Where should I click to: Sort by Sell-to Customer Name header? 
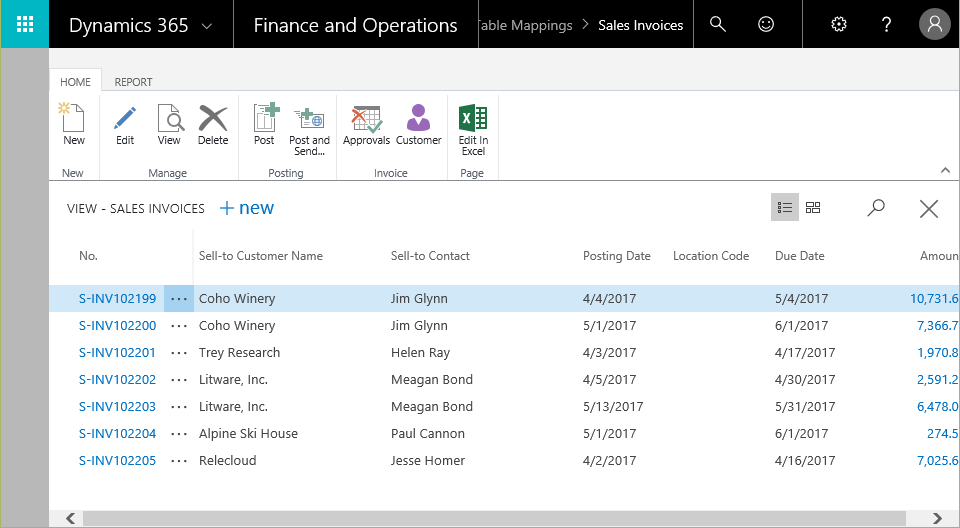coord(261,256)
